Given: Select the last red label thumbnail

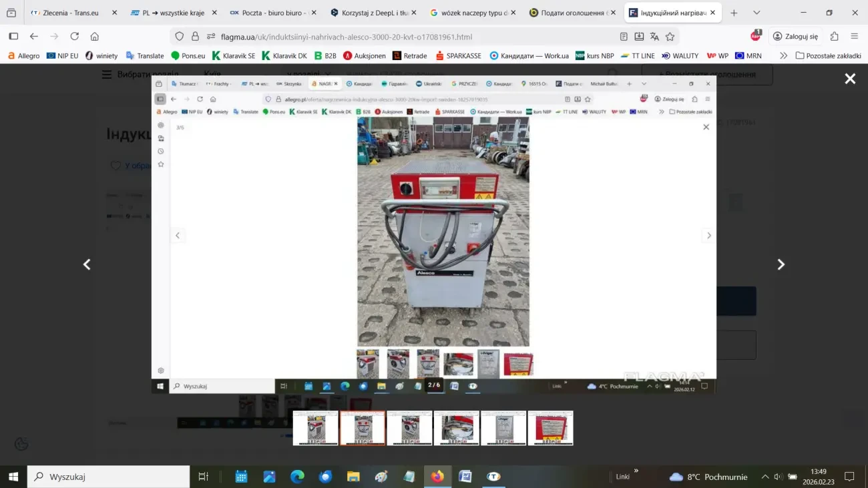Looking at the screenshot, I should click(x=550, y=428).
